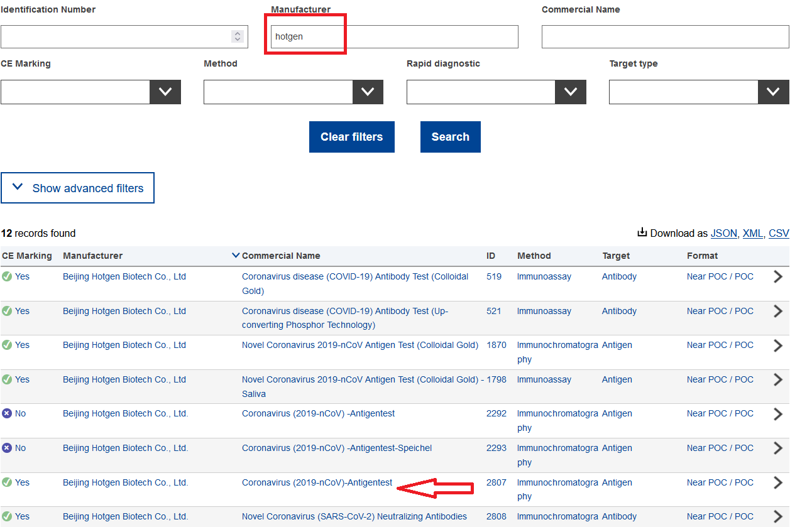The height and width of the screenshot is (527, 812).
Task: Open Antibody Test Up-converting Phosphor Technology link
Action: [x=345, y=318]
